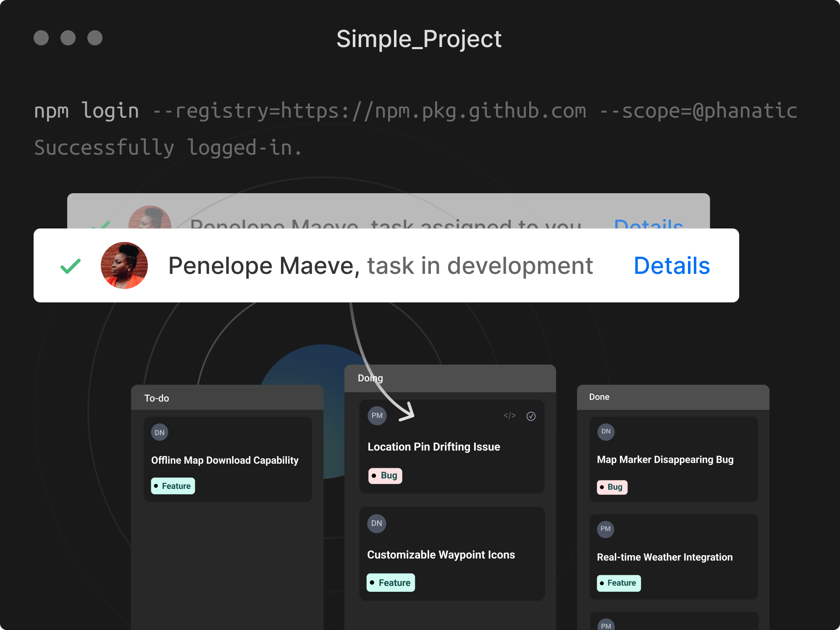Select the Done column header
The height and width of the screenshot is (630, 840).
point(599,397)
